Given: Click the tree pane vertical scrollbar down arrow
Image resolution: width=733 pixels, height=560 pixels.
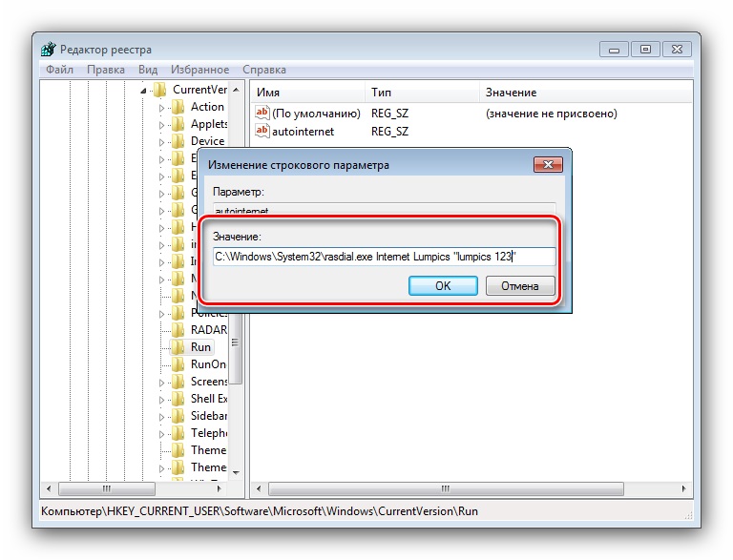Looking at the screenshot, I should tap(236, 472).
